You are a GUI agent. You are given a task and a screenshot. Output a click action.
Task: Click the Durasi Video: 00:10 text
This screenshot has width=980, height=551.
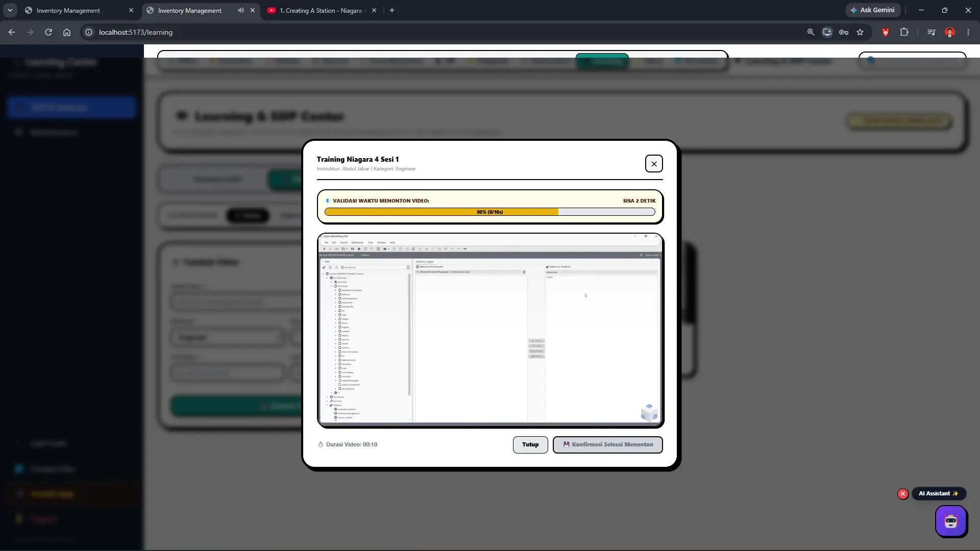coord(352,444)
